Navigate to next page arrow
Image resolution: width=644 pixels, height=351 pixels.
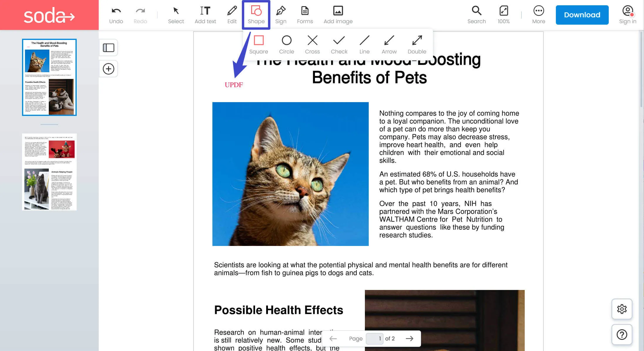click(410, 338)
